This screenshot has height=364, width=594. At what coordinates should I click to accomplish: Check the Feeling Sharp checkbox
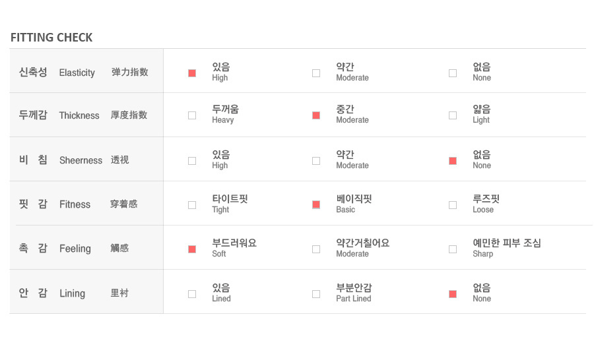point(452,249)
